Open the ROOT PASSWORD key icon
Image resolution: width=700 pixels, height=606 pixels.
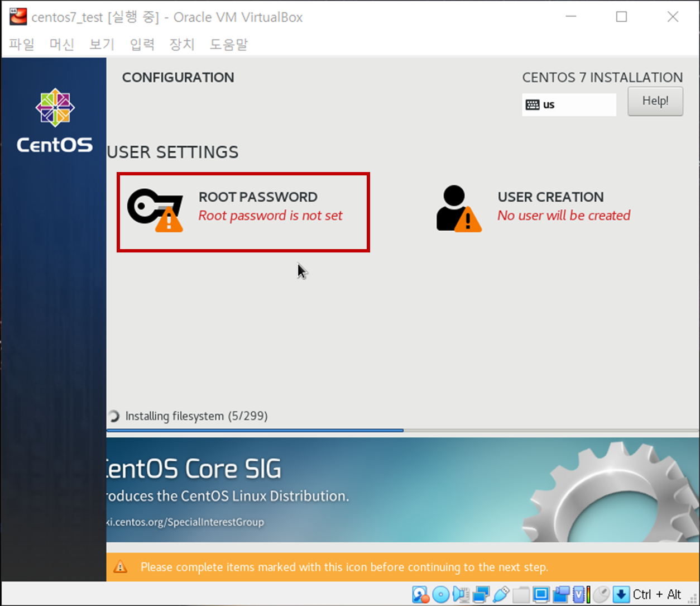[155, 210]
